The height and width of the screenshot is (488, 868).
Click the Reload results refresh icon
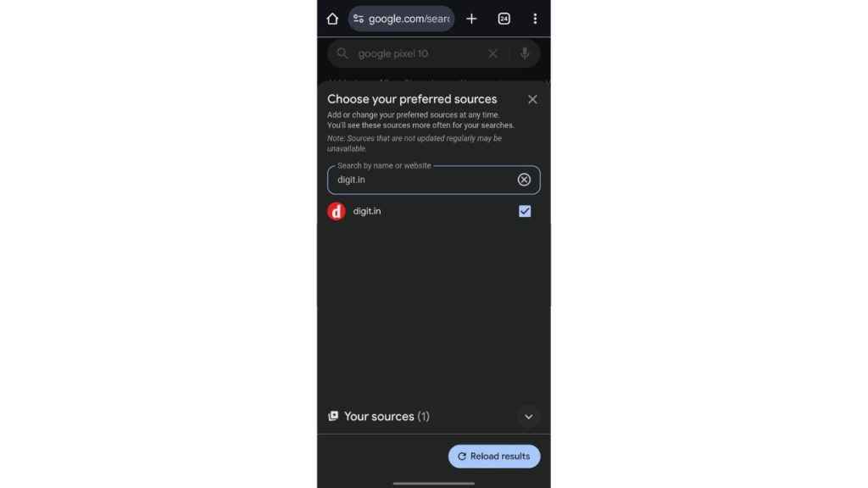click(462, 457)
